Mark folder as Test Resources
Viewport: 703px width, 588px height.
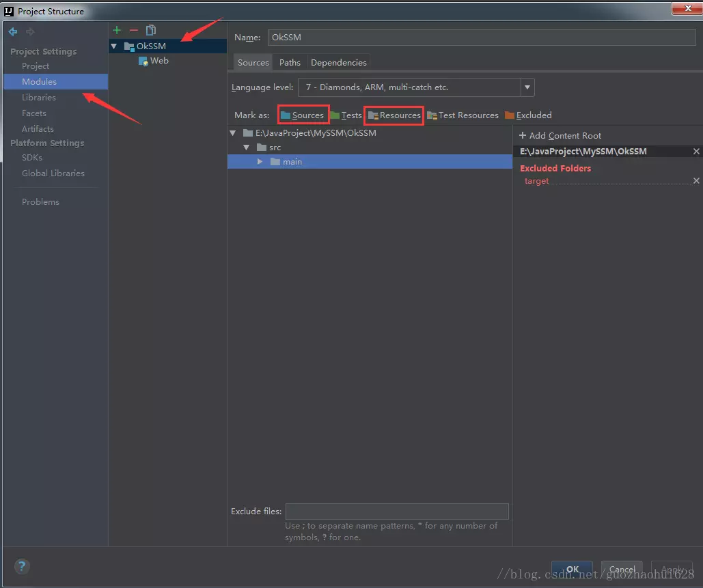coord(463,115)
